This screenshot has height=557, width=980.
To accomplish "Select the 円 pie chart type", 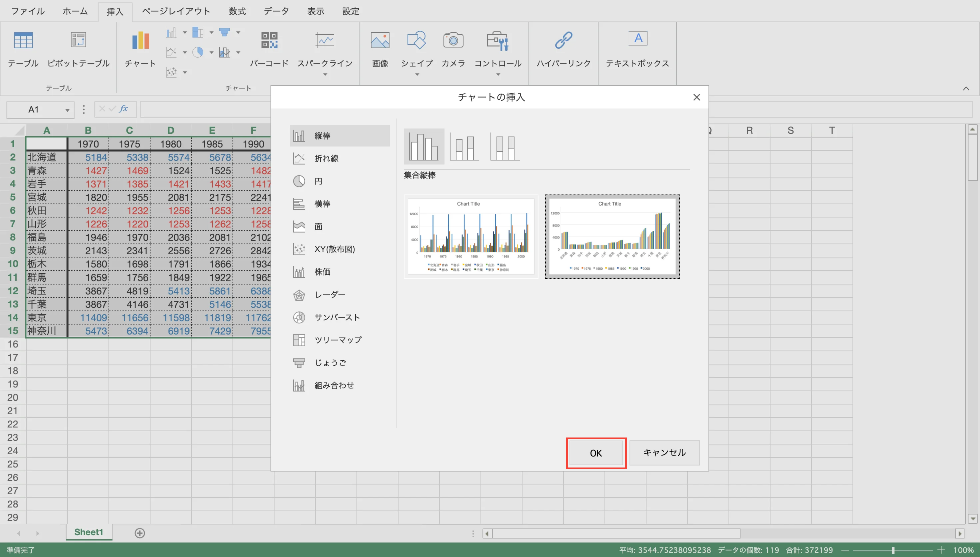I will point(318,181).
